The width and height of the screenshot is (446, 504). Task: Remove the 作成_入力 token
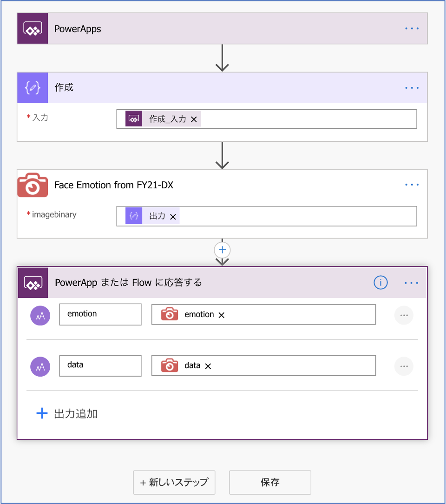(194, 119)
